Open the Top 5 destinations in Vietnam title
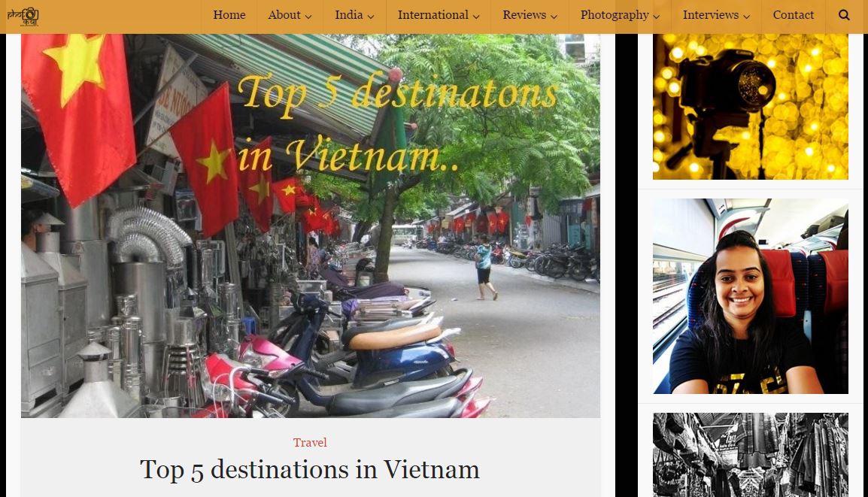This screenshot has width=868, height=497. click(310, 470)
